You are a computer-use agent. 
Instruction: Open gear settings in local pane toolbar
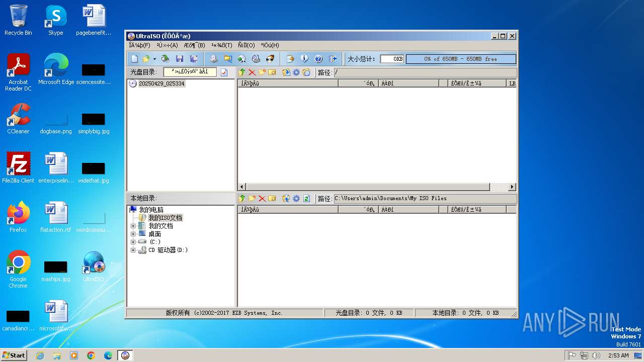pyautogui.click(x=296, y=199)
